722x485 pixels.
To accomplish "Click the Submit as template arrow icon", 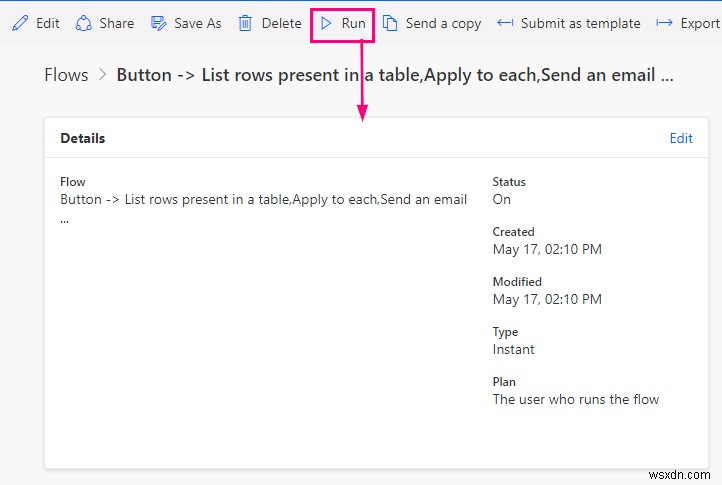I will point(505,23).
